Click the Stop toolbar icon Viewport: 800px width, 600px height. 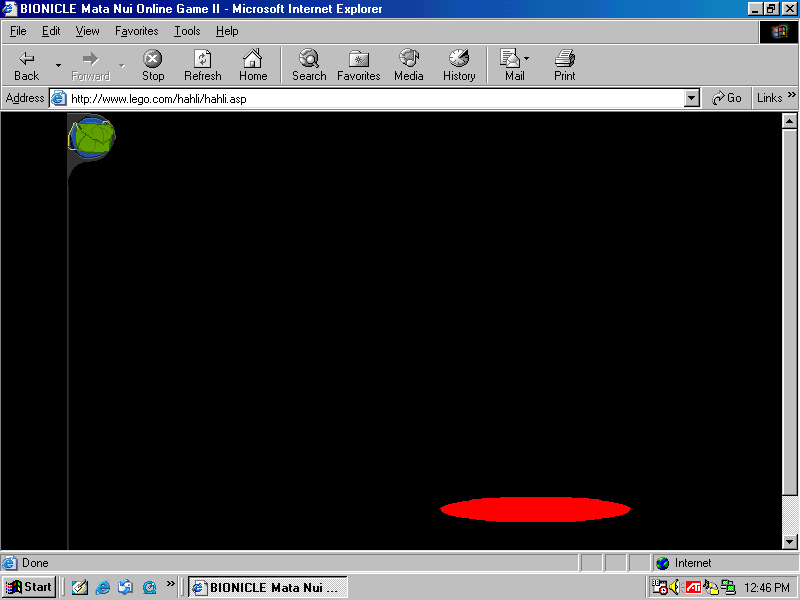152,65
